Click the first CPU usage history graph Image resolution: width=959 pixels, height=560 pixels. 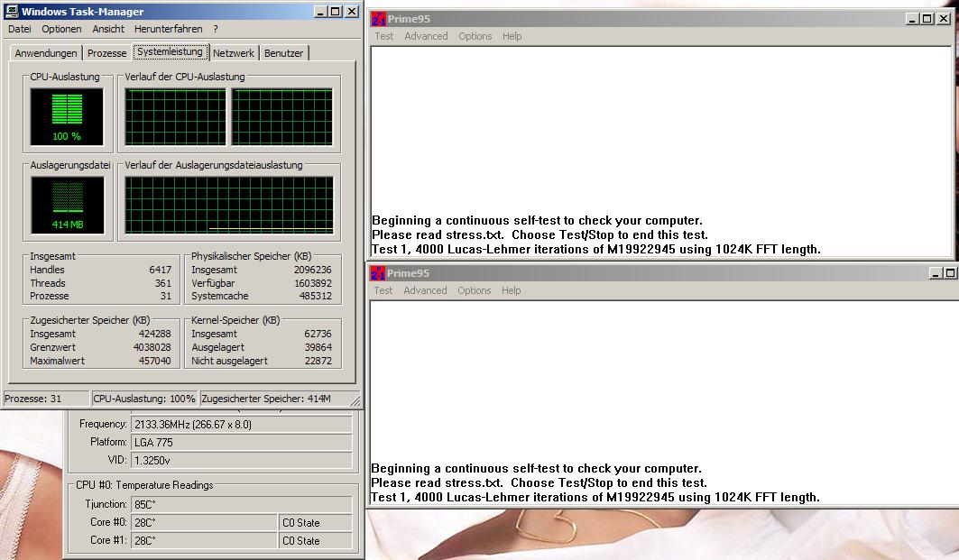(x=176, y=116)
